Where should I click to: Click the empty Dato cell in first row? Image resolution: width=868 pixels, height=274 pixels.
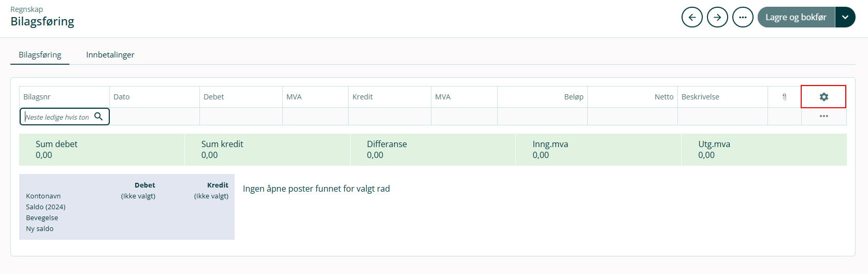coord(154,117)
